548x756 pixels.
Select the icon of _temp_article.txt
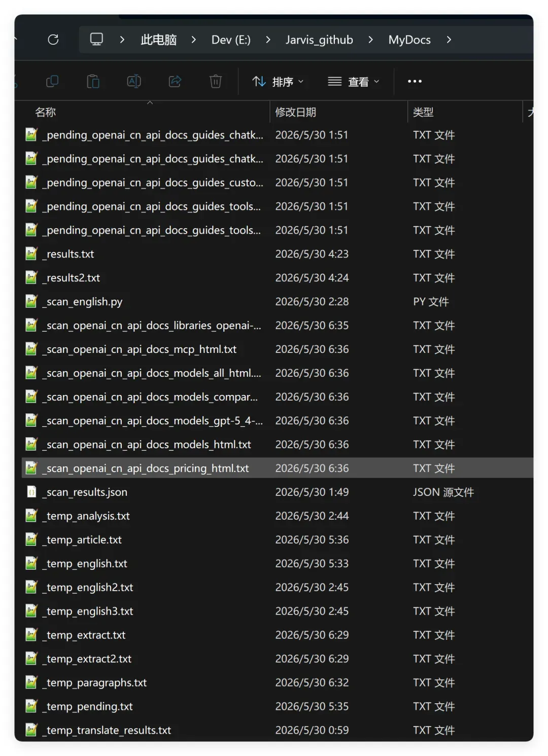(x=31, y=539)
